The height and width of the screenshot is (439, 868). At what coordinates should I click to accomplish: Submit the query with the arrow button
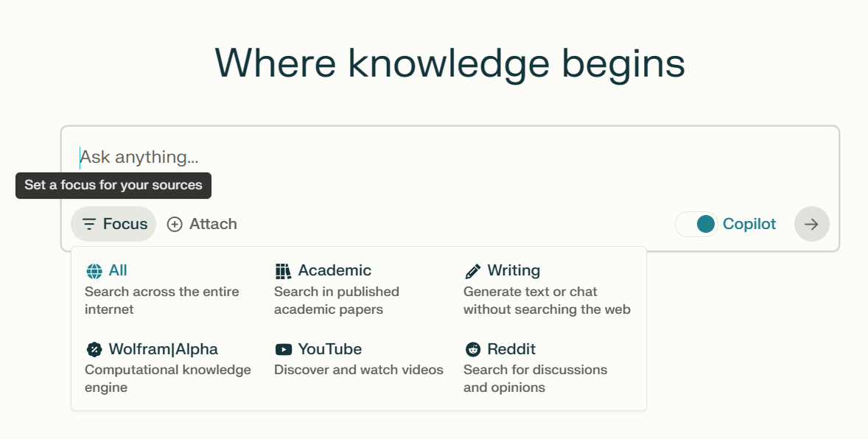[x=811, y=224]
